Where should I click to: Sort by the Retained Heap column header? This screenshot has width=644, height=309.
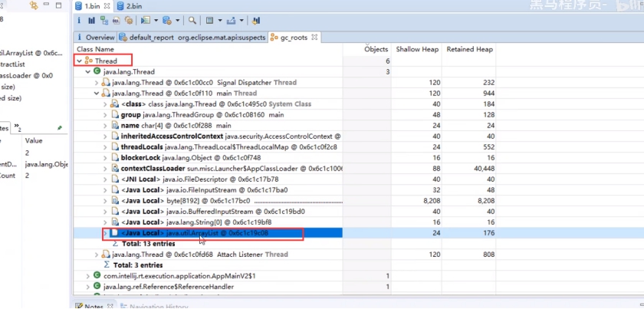tap(469, 49)
